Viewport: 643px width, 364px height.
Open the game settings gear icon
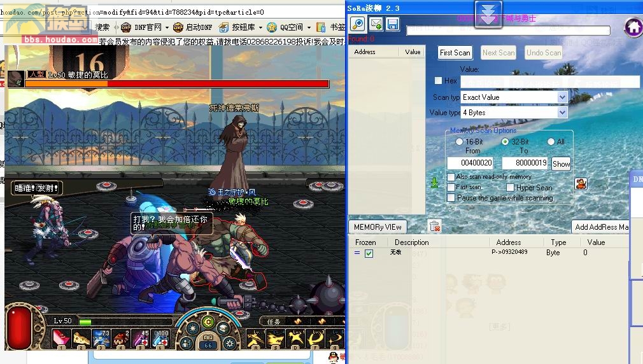point(230,344)
